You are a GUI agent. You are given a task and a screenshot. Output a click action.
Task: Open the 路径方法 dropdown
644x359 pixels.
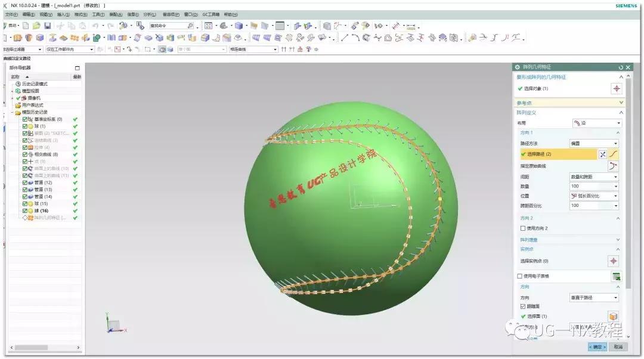[x=595, y=144]
